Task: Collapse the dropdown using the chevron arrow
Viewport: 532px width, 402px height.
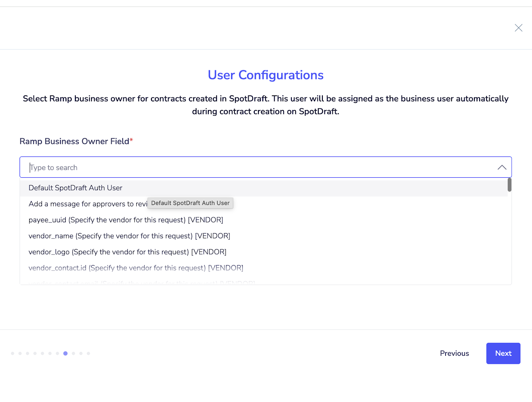Action: click(x=502, y=167)
